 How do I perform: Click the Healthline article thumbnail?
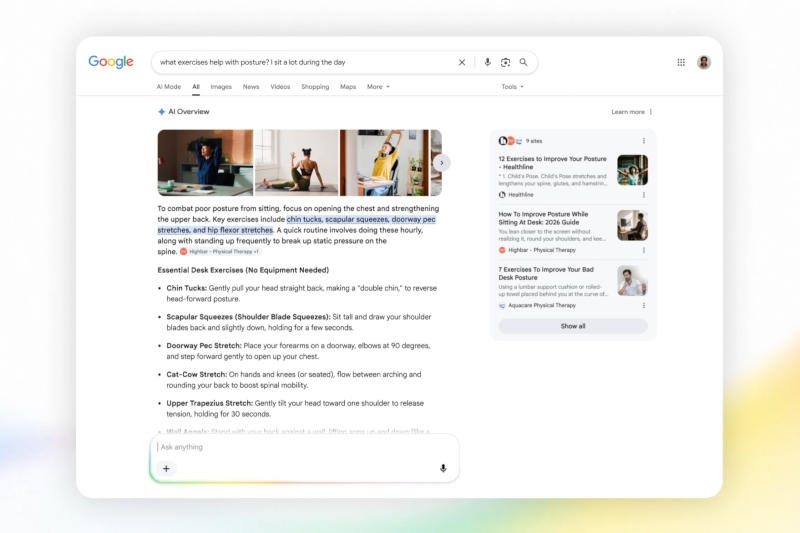tap(632, 170)
